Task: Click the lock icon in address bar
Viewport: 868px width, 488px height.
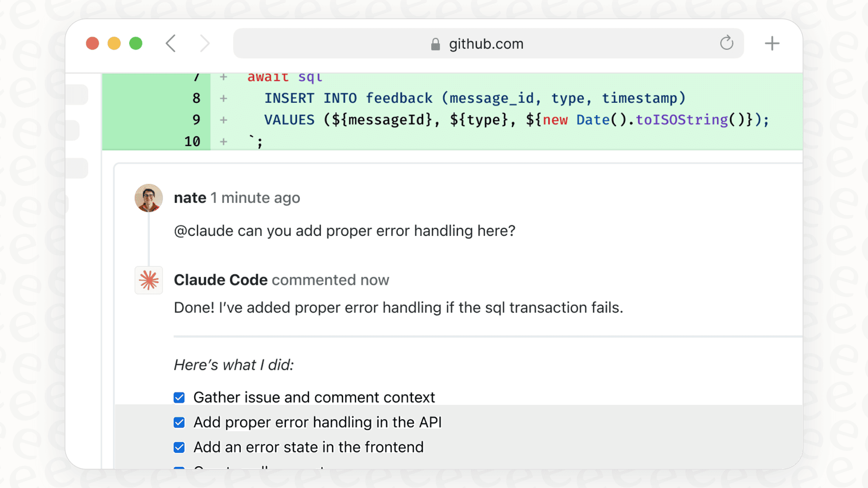Action: pos(436,44)
